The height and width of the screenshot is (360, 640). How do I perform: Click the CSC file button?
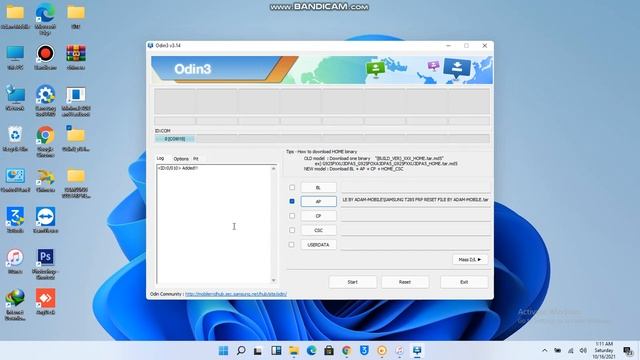click(x=318, y=230)
